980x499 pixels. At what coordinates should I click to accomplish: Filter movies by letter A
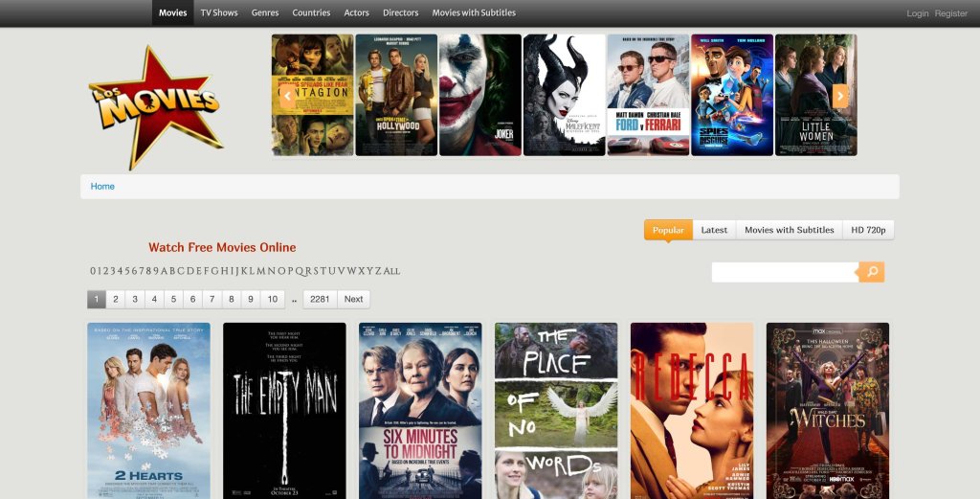[165, 271]
